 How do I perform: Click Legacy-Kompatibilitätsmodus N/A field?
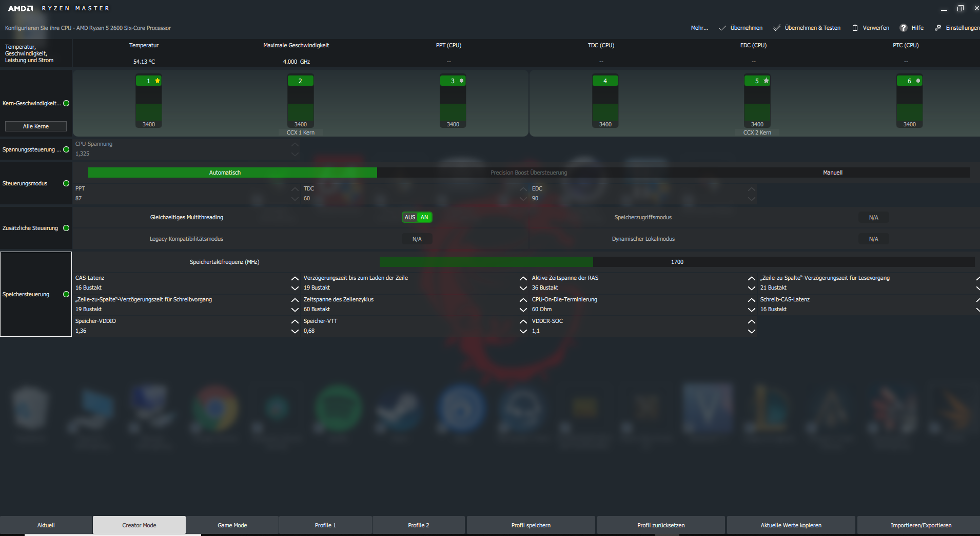pos(417,239)
